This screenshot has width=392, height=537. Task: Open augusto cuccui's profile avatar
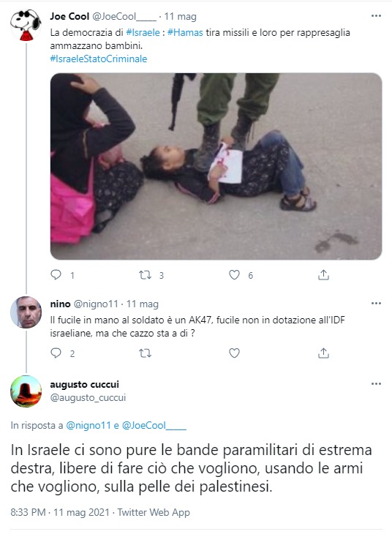pos(26,391)
